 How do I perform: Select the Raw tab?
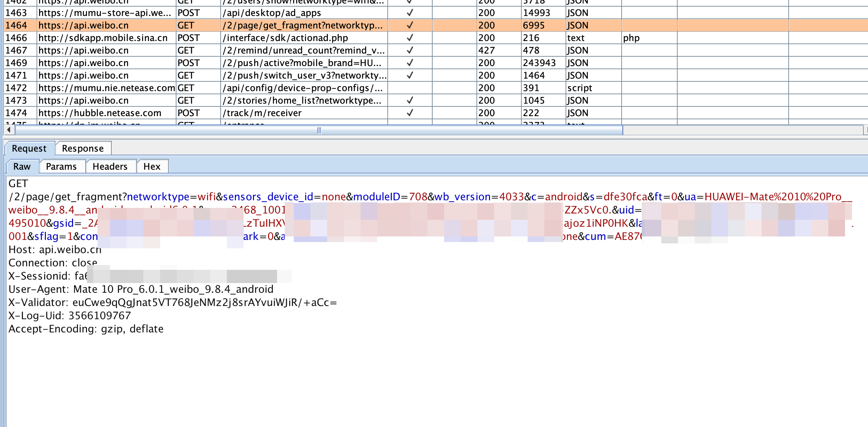coord(22,167)
